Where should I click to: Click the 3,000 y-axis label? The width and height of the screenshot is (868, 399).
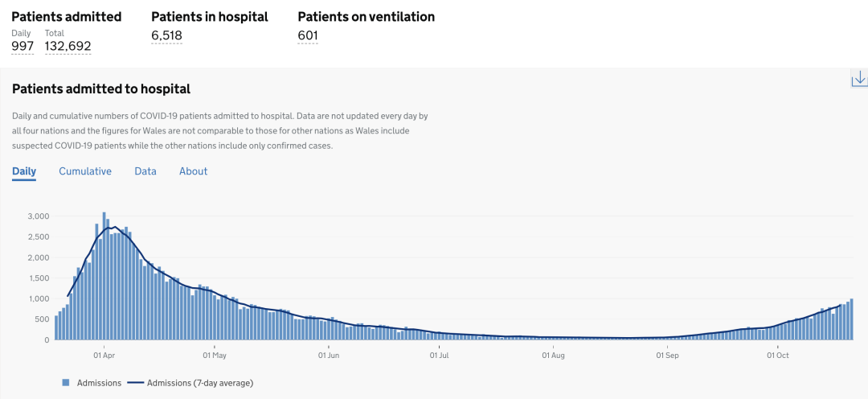pos(39,216)
